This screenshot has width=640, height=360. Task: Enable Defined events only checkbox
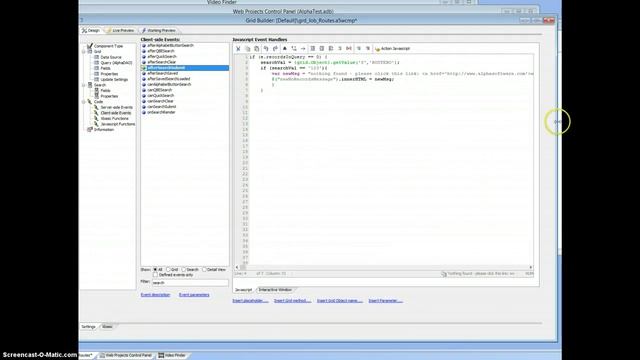coord(155,275)
